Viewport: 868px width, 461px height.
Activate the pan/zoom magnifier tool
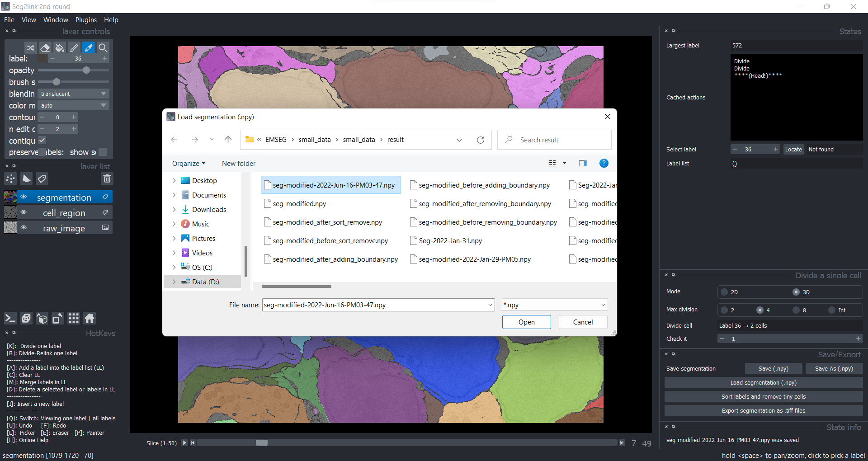tap(103, 47)
